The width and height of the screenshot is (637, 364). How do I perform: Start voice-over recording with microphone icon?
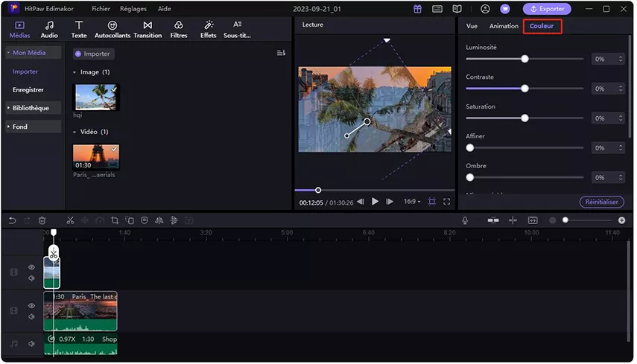[x=465, y=220]
